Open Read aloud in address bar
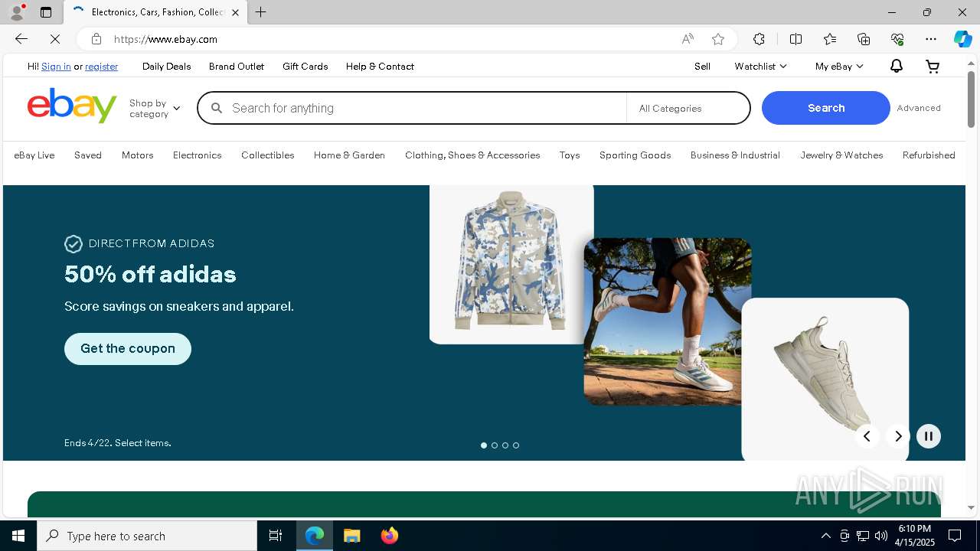This screenshot has height=551, width=980. pyautogui.click(x=688, y=39)
